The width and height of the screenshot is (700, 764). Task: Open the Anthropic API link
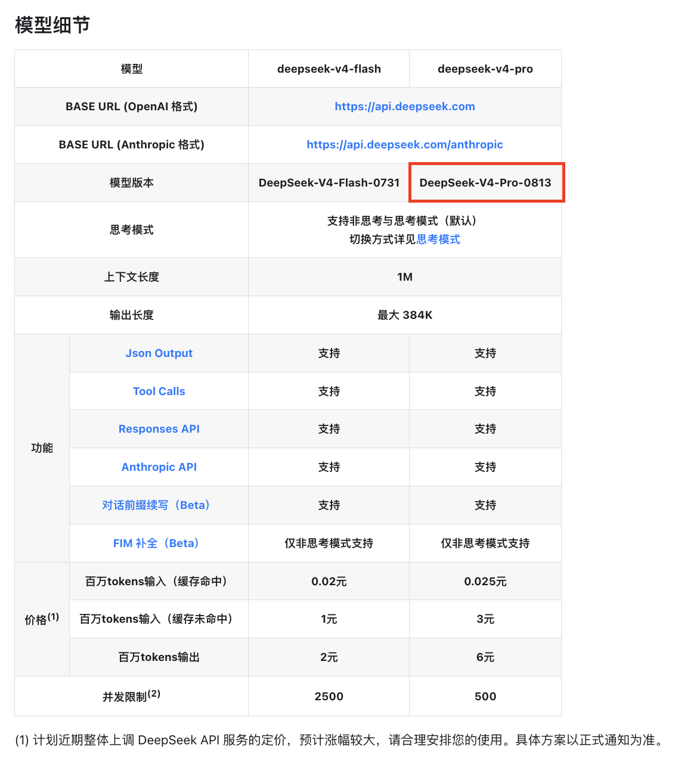pos(159,467)
